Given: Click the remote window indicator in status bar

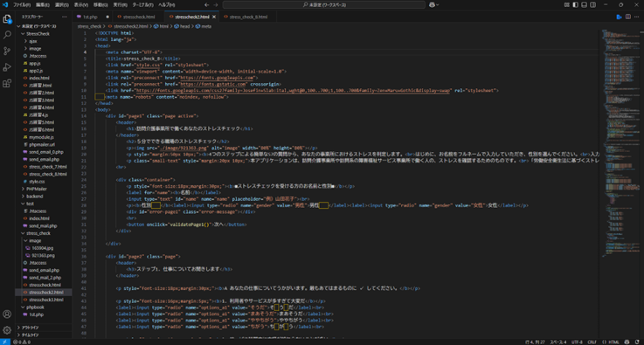Looking at the screenshot, I should (x=5, y=342).
